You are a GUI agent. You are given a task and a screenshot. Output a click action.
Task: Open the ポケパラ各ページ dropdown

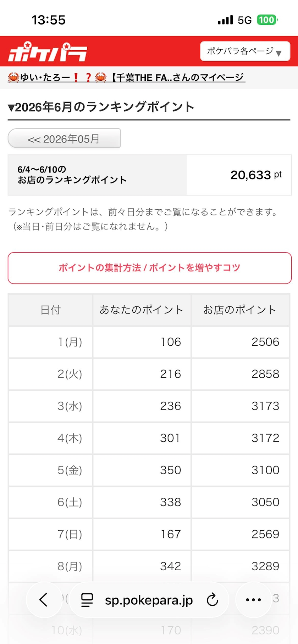[x=245, y=51]
